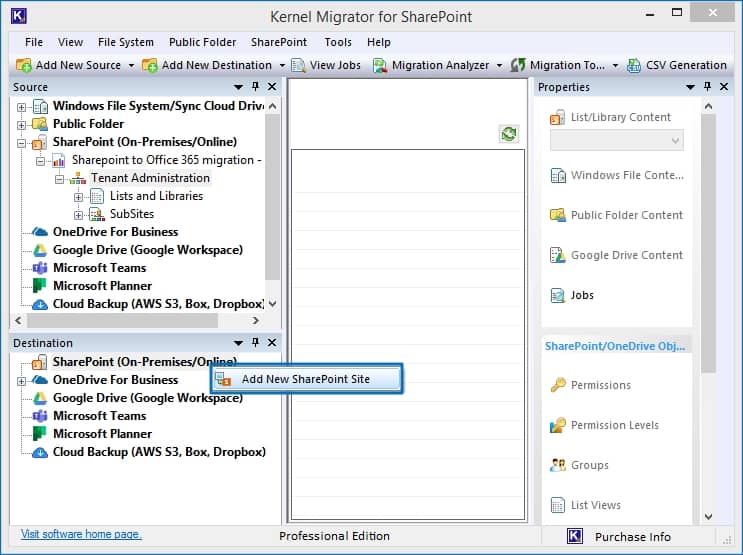Expand Windows File System node in Source

[x=21, y=107]
